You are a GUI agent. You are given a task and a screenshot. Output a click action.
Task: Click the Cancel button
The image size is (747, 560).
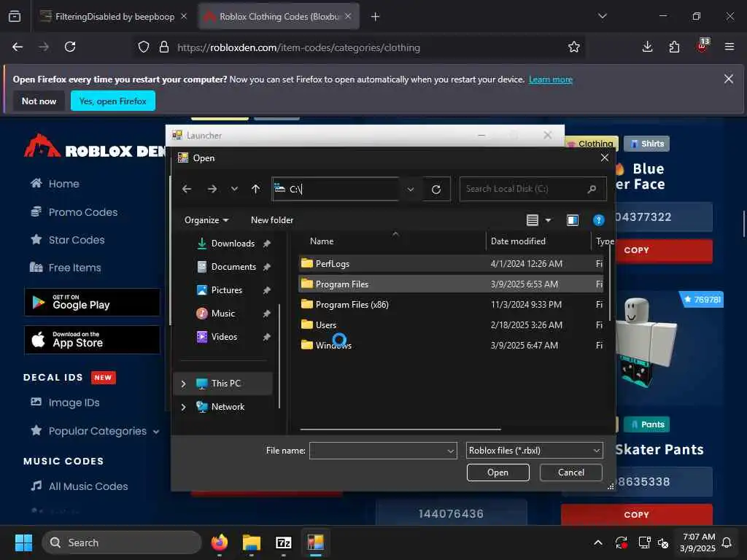click(x=570, y=472)
